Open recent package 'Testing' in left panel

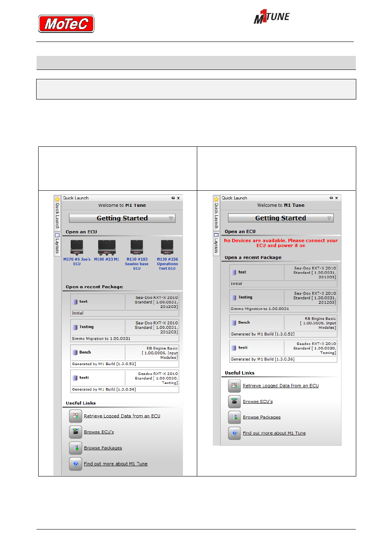pos(125,330)
